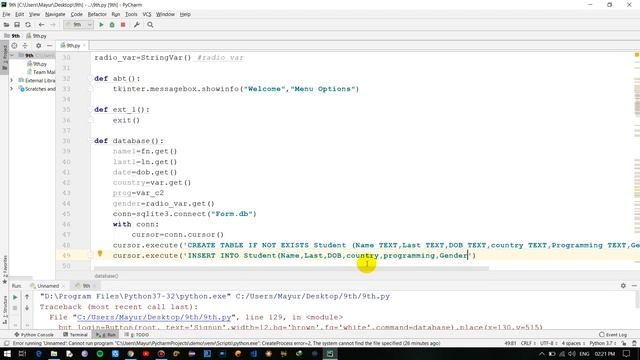Open File Explorer from the taskbar
640x360 pixels.
54,353
